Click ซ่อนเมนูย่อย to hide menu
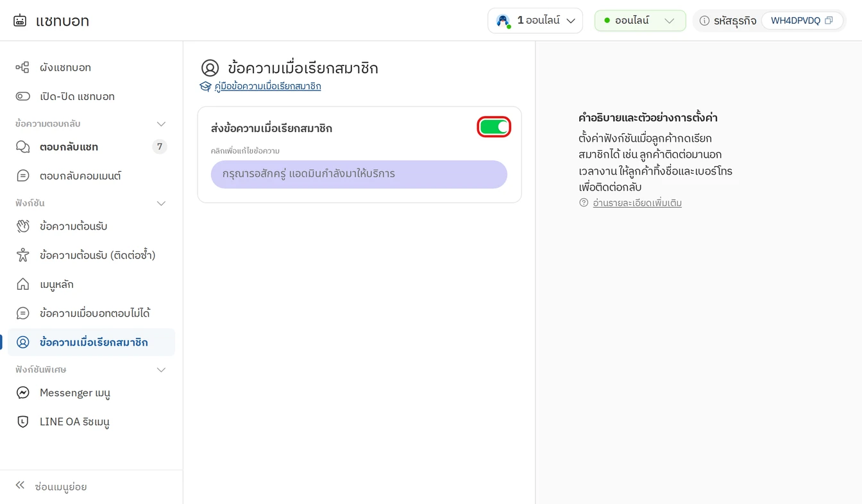 61,487
